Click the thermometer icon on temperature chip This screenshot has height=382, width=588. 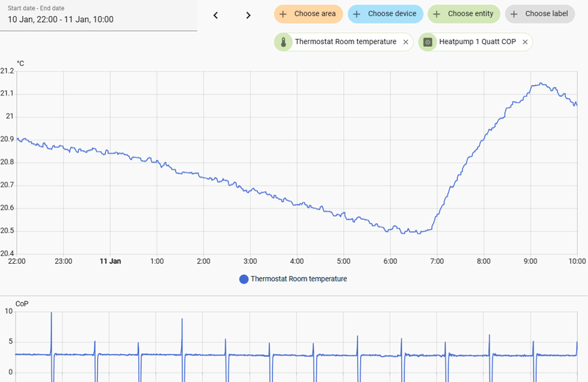[x=284, y=42]
